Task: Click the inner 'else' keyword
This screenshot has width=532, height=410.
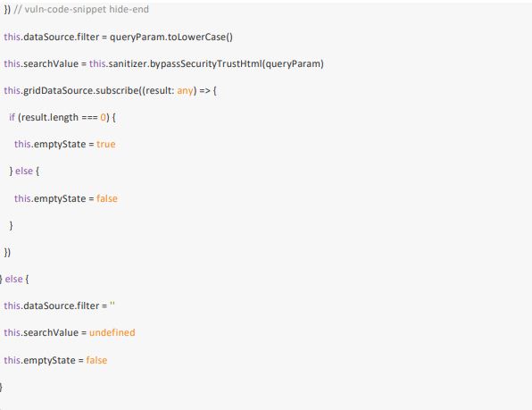Action: [x=24, y=172]
